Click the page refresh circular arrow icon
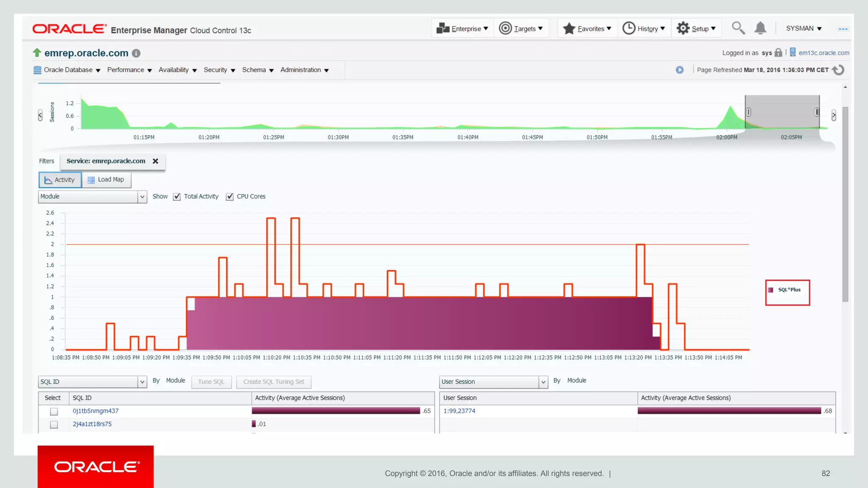 coord(838,70)
